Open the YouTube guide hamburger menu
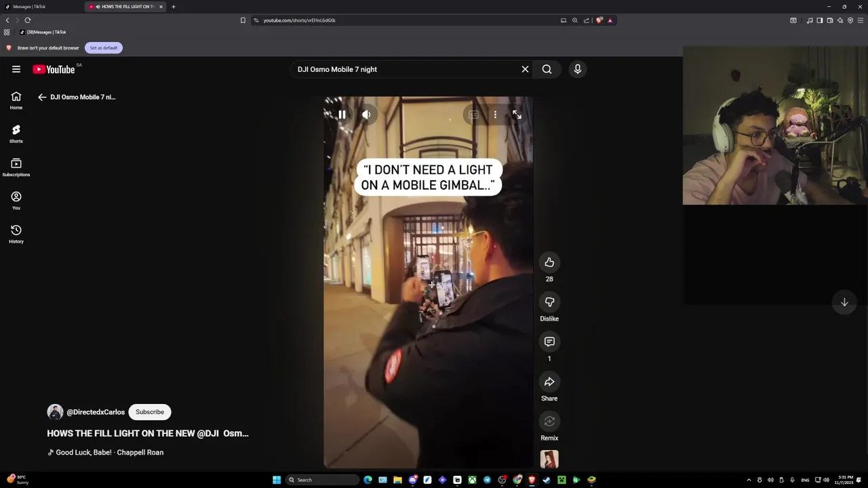Image resolution: width=868 pixels, height=488 pixels. pyautogui.click(x=16, y=69)
